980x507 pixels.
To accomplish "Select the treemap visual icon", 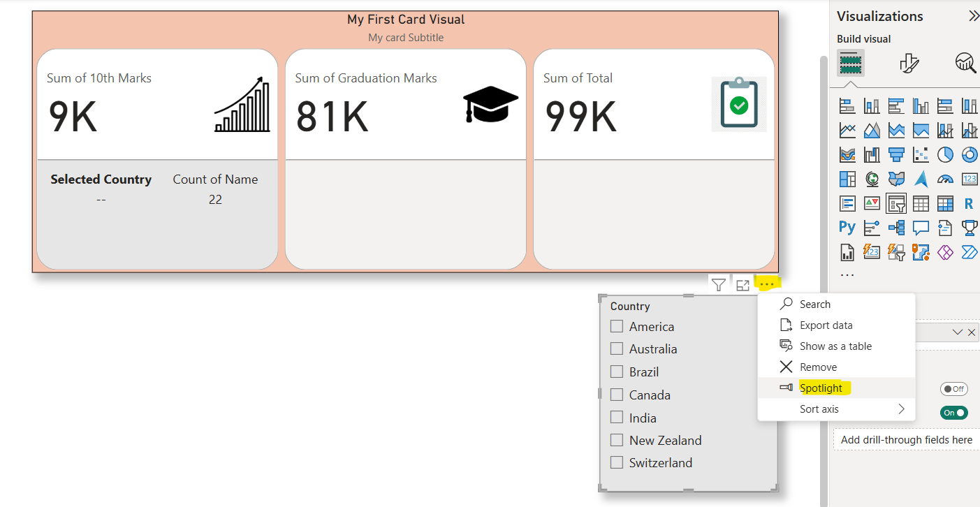I will pos(847,179).
